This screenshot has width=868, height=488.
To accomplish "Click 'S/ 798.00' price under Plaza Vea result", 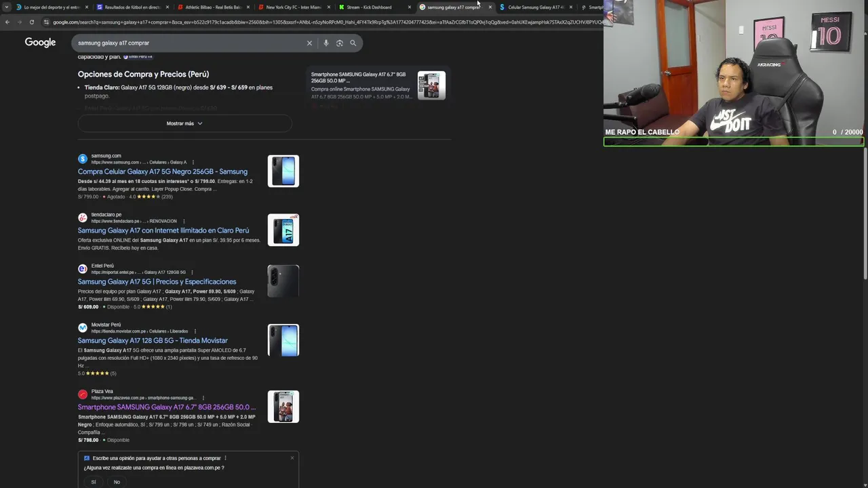I will 88,441.
